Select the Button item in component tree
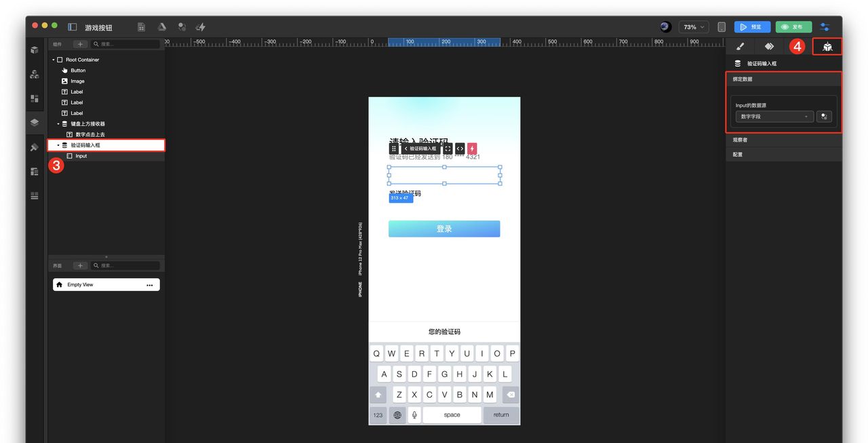 pos(78,71)
